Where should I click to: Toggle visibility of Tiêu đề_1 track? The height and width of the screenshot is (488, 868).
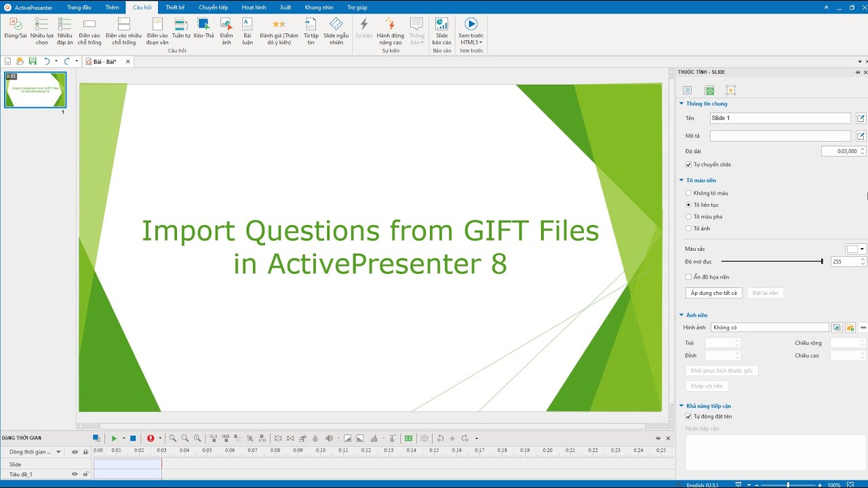[x=75, y=474]
